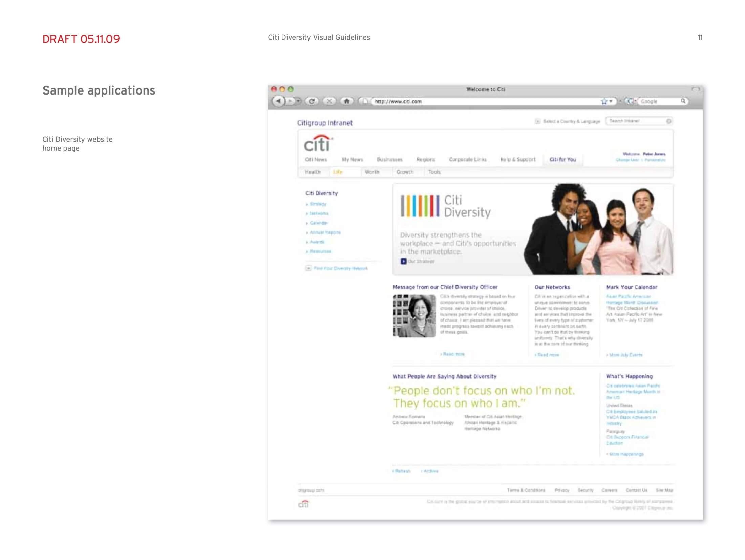Viewport: 745px width, 560px height.
Task: Open the Help & Support menu item
Action: click(x=518, y=159)
